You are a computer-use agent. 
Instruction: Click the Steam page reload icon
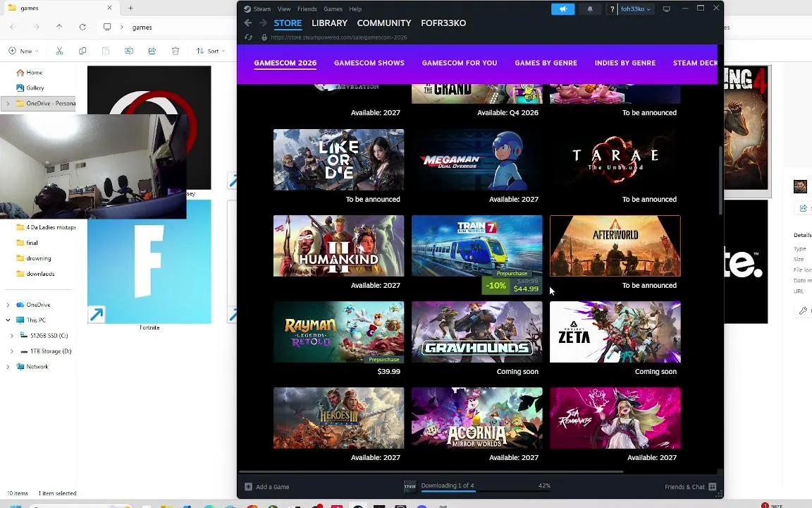(249, 37)
